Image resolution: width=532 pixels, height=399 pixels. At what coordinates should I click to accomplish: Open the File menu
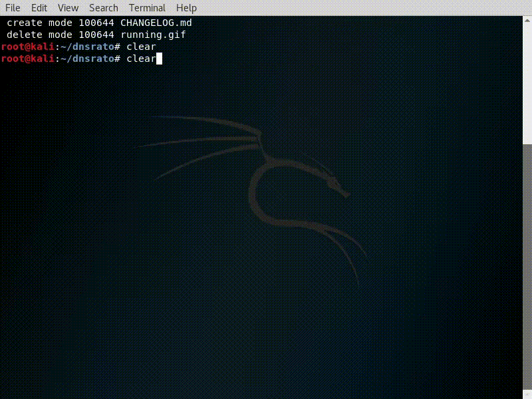click(13, 8)
